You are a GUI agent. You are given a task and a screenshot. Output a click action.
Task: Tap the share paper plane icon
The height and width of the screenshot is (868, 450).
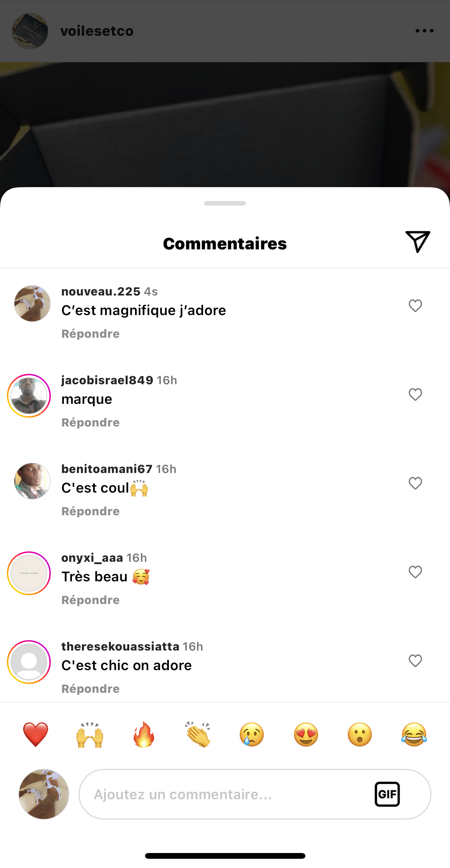click(x=417, y=242)
